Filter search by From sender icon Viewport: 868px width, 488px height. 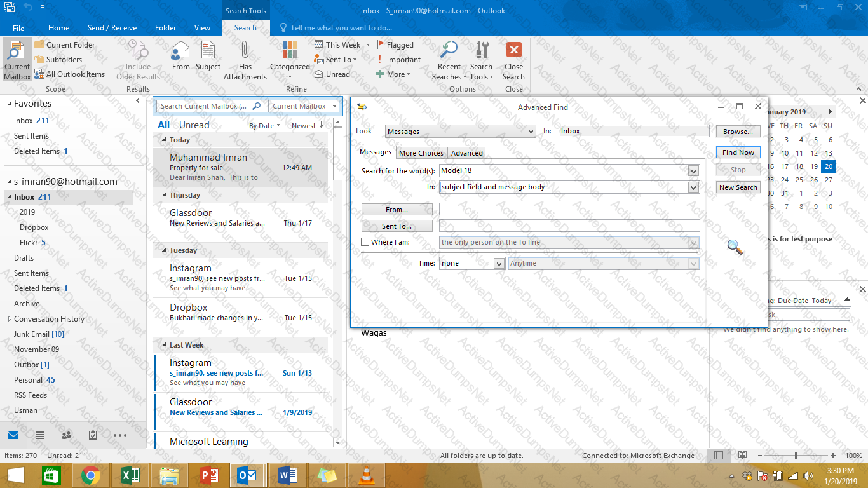[x=180, y=50]
